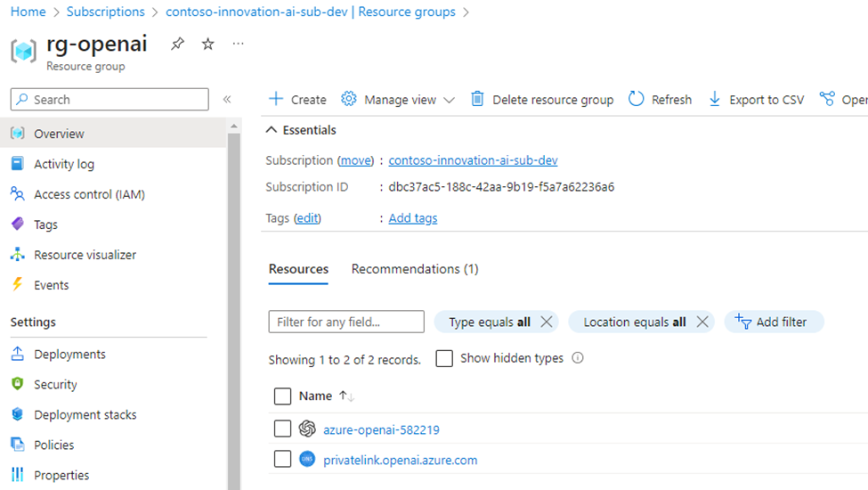This screenshot has width=868, height=490.
Task: Open Deployment stacks
Action: [x=85, y=414]
